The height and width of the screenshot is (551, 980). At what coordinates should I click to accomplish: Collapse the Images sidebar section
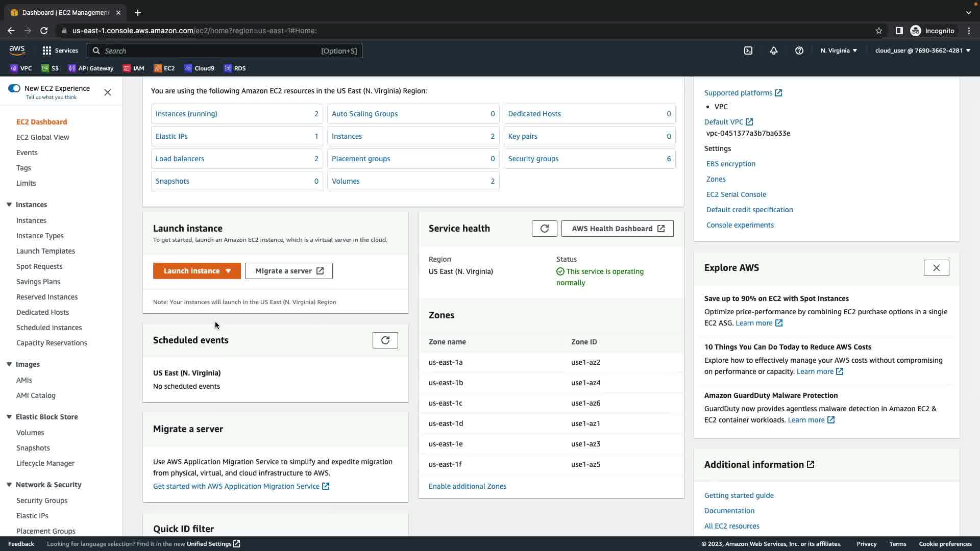pyautogui.click(x=9, y=364)
